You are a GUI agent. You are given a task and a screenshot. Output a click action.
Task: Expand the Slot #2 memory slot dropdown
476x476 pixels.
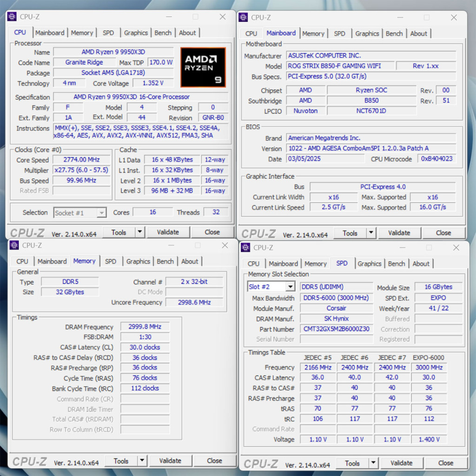[291, 286]
